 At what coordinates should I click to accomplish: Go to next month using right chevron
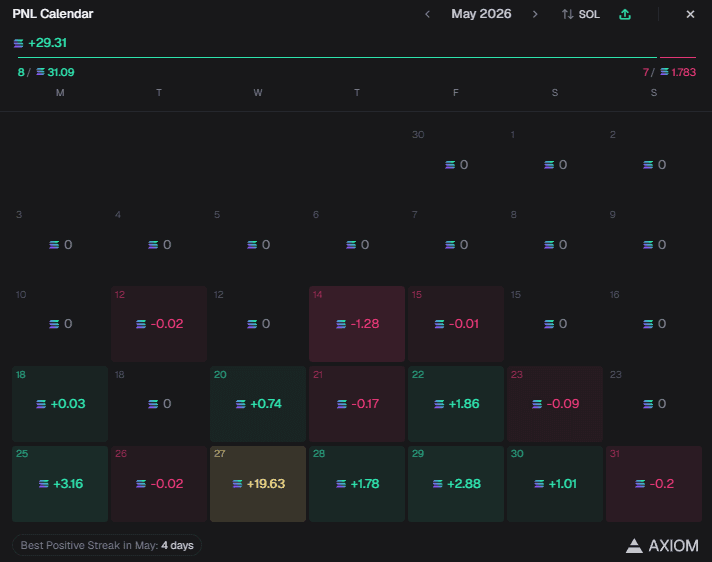[x=535, y=15]
